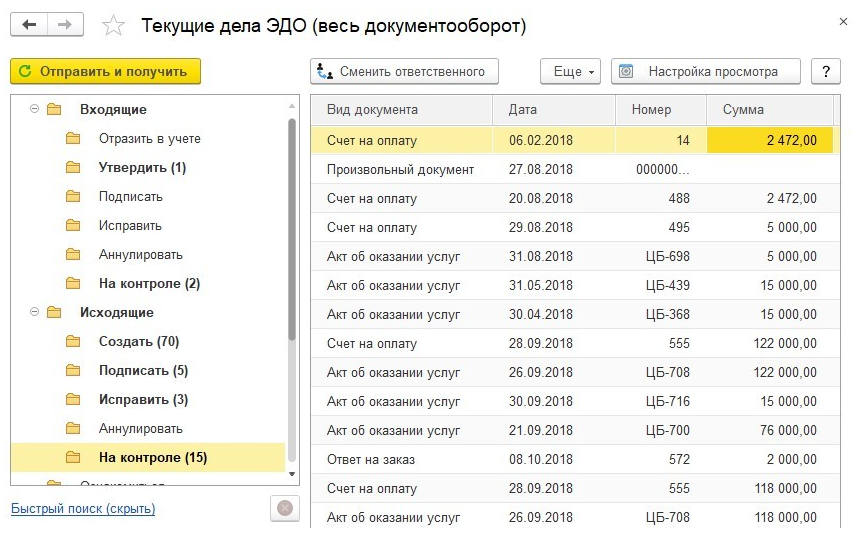Open folder Отразить в учете
The image size is (857, 548).
pyautogui.click(x=149, y=139)
